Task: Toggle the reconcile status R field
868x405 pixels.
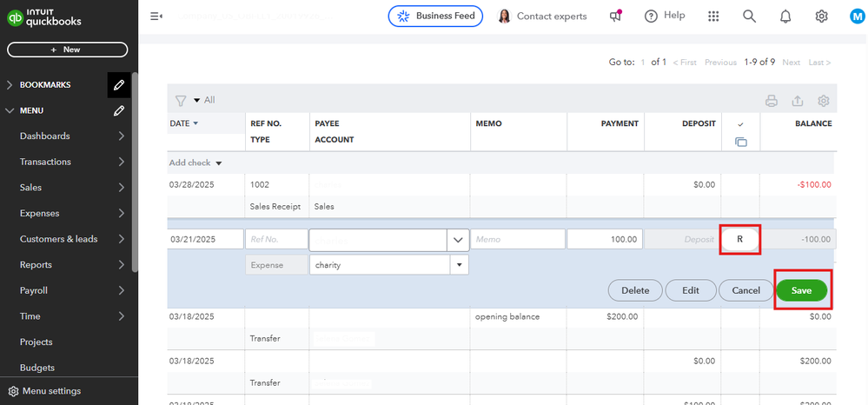Action: pyautogui.click(x=739, y=239)
